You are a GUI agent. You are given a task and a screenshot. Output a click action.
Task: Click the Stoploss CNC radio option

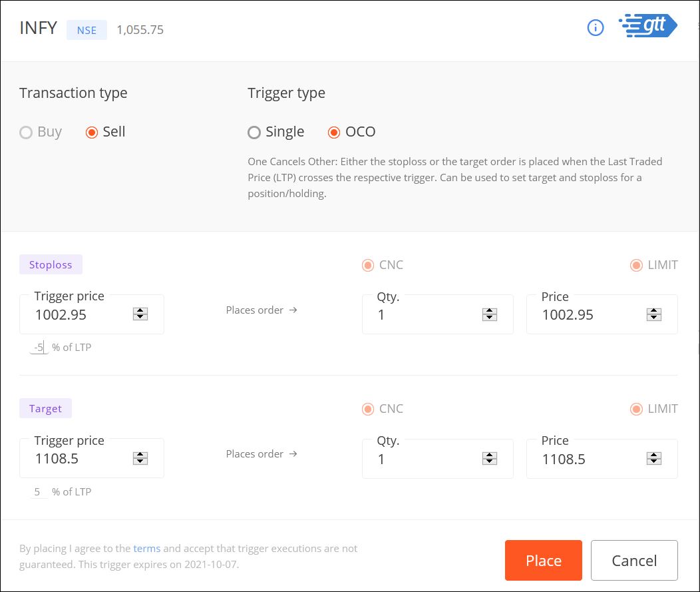pos(368,265)
